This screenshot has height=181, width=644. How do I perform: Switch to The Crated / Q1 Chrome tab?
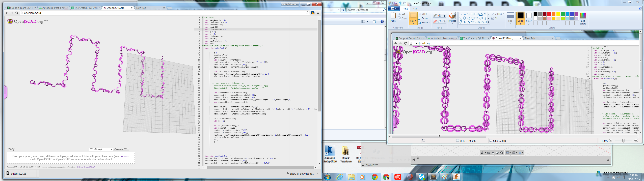(86, 8)
